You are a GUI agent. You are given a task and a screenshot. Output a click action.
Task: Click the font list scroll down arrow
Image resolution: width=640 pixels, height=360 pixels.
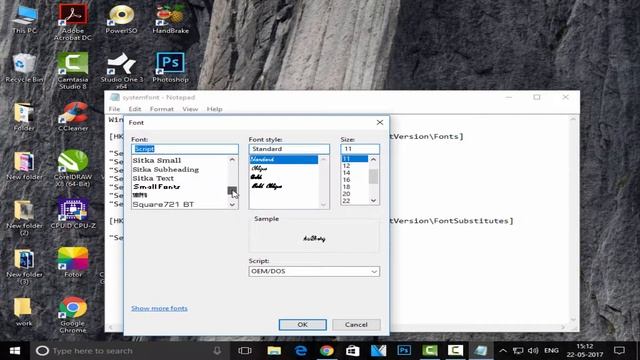pyautogui.click(x=232, y=204)
